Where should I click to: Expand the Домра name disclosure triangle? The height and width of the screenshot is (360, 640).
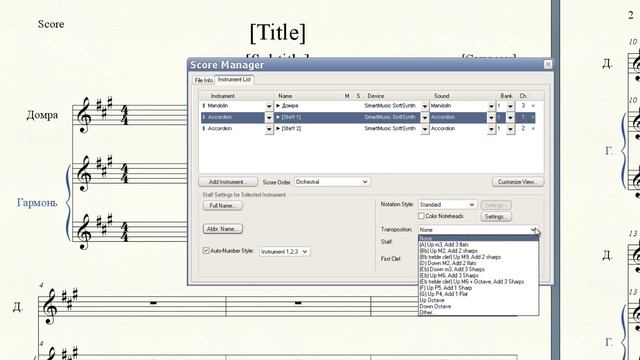point(278,106)
